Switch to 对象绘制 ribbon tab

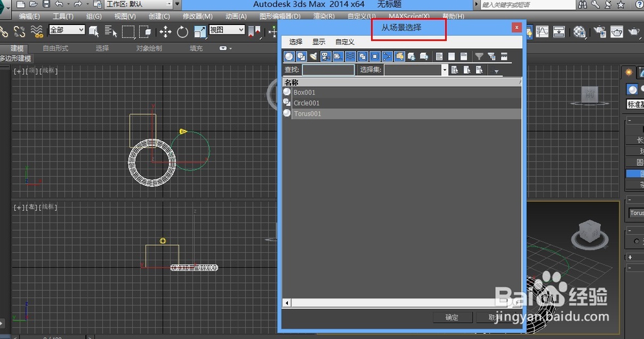click(x=149, y=48)
